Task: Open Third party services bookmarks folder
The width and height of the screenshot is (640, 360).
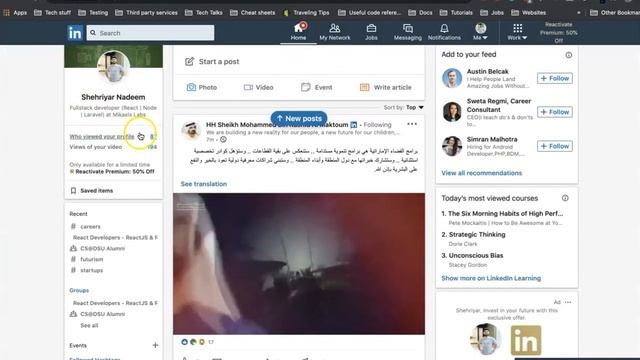Action: pyautogui.click(x=147, y=13)
